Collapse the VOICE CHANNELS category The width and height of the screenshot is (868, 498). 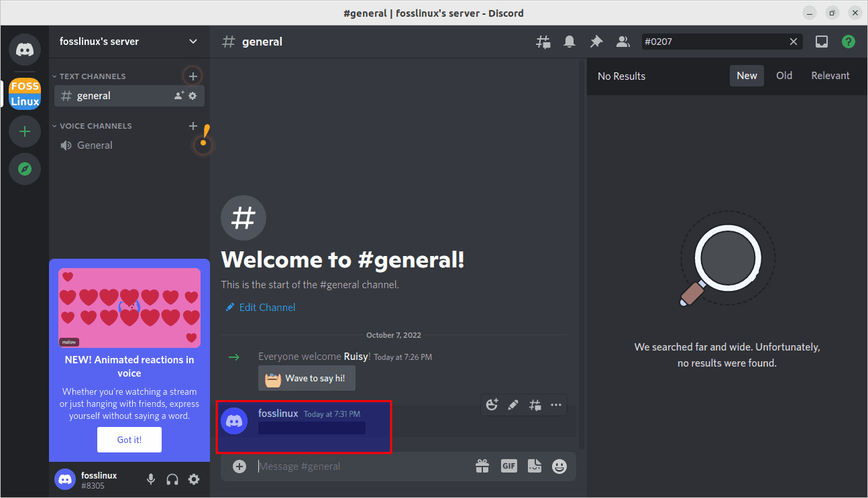click(x=92, y=126)
